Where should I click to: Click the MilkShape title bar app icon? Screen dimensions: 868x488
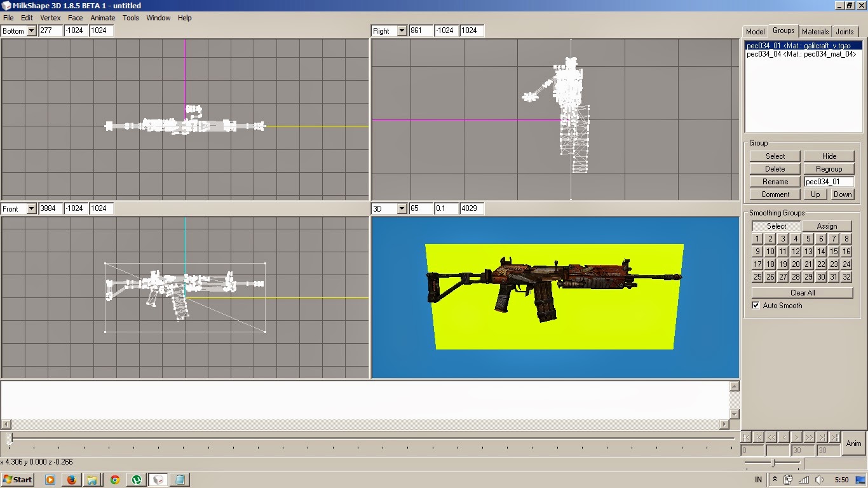click(x=6, y=6)
